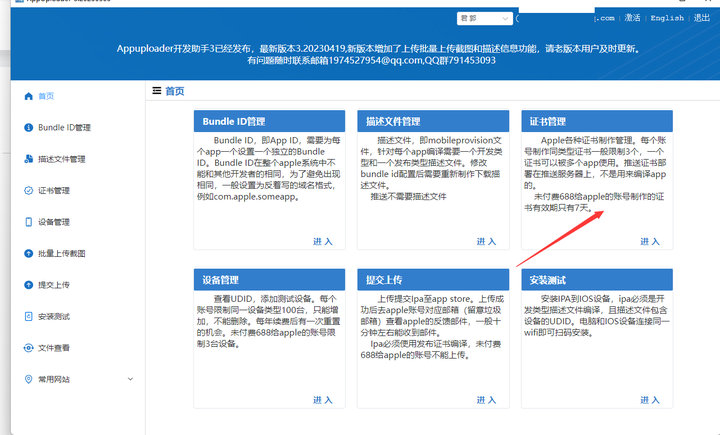This screenshot has height=435, width=720.
Task: Click the text 推送不需要描述文件
Action: click(x=408, y=197)
